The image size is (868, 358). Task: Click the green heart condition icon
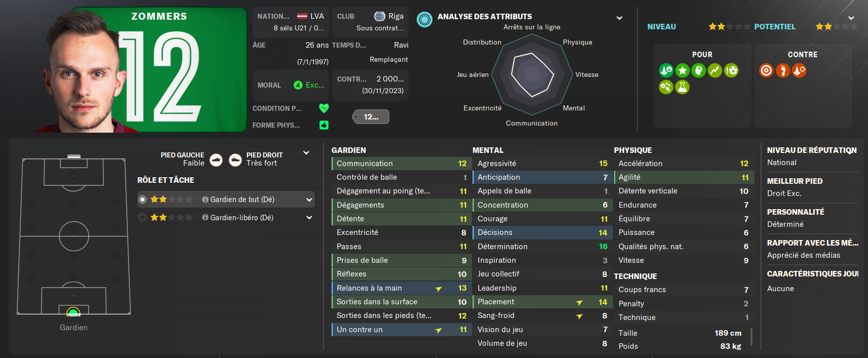[324, 108]
